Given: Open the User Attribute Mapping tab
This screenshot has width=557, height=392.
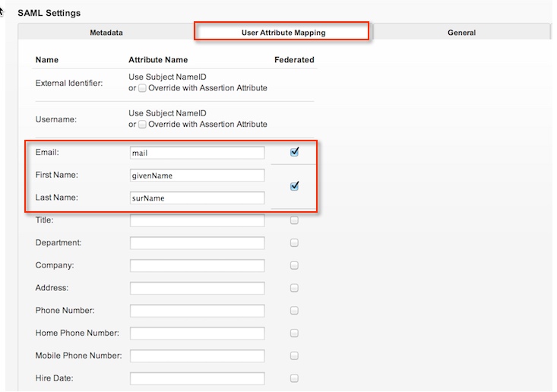Looking at the screenshot, I should (x=282, y=33).
